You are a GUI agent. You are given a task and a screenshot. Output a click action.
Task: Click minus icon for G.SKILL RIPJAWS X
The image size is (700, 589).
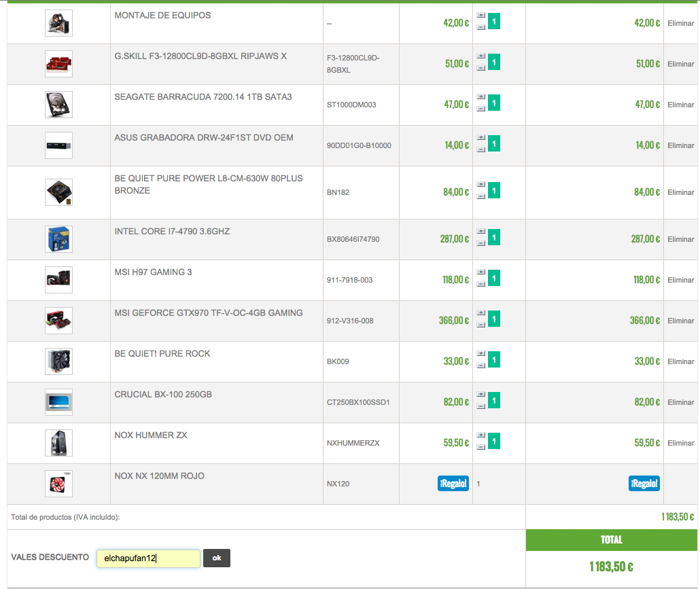point(480,68)
